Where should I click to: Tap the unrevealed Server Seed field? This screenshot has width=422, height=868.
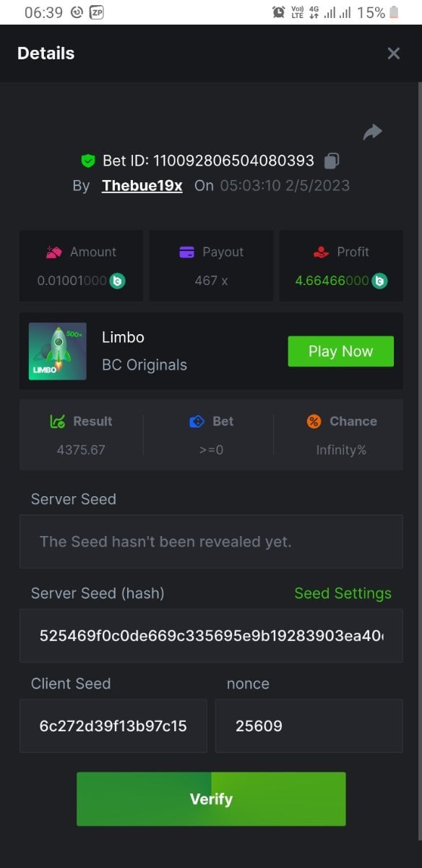(x=211, y=541)
